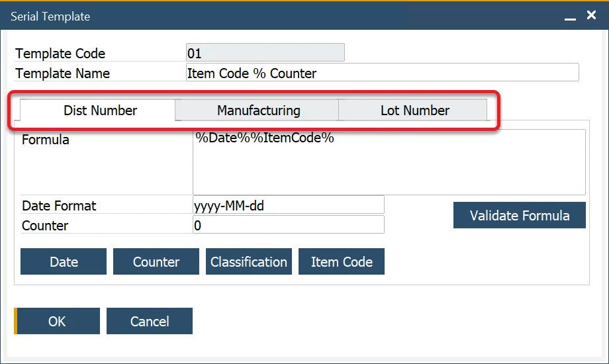Cancel the serial template changes

tap(150, 322)
